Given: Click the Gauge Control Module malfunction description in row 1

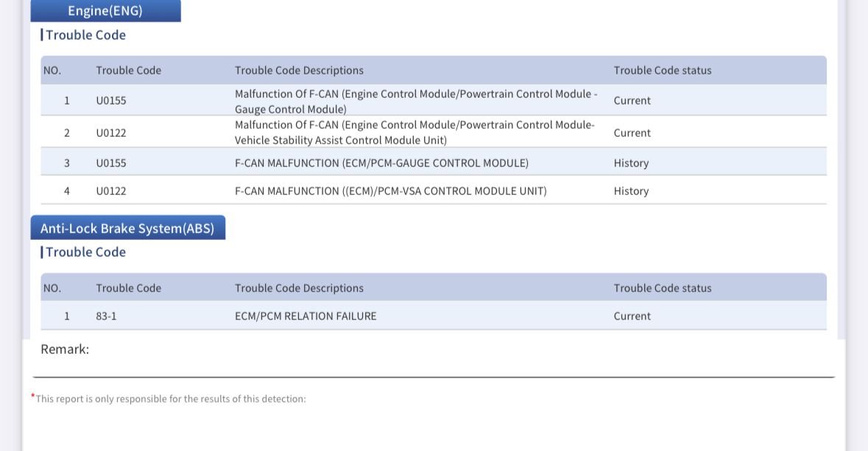Looking at the screenshot, I should pos(416,102).
